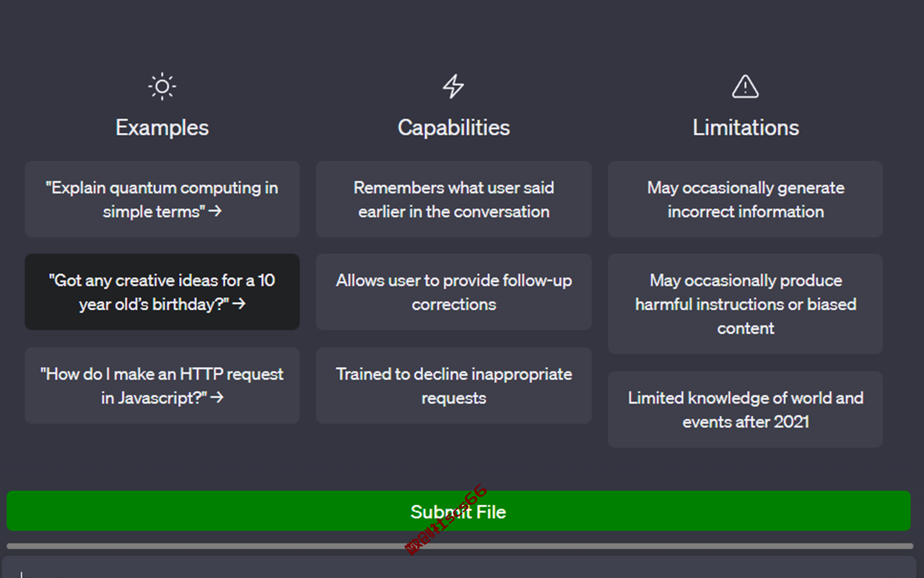Click "Allows user to provide follow-up corrections" card
Image resolution: width=924 pixels, height=578 pixels.
pos(453,292)
